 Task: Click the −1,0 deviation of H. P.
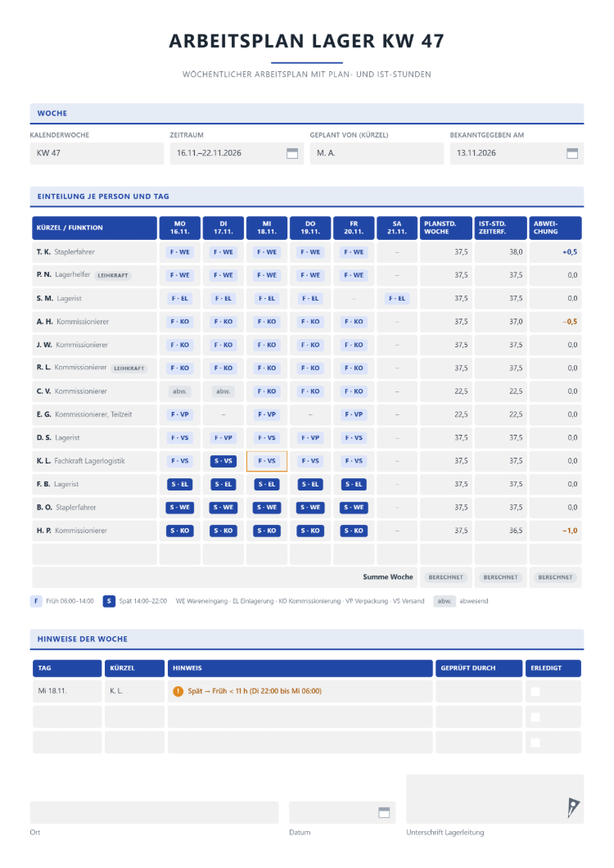[x=570, y=531]
